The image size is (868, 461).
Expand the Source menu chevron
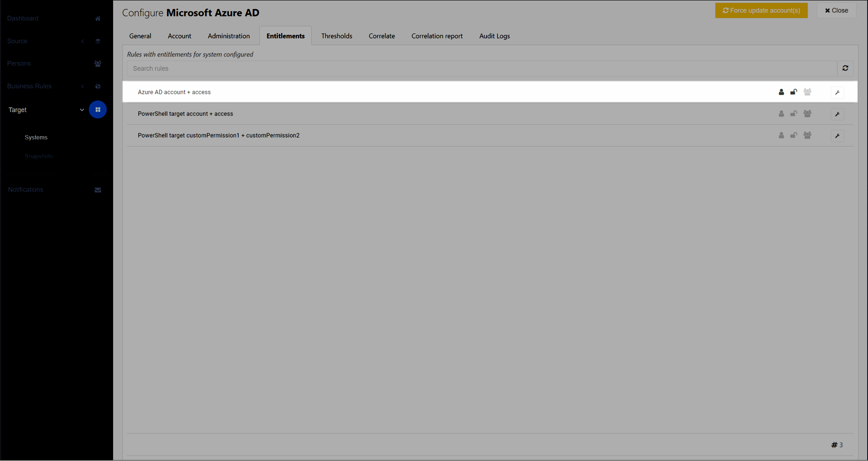[x=83, y=41]
